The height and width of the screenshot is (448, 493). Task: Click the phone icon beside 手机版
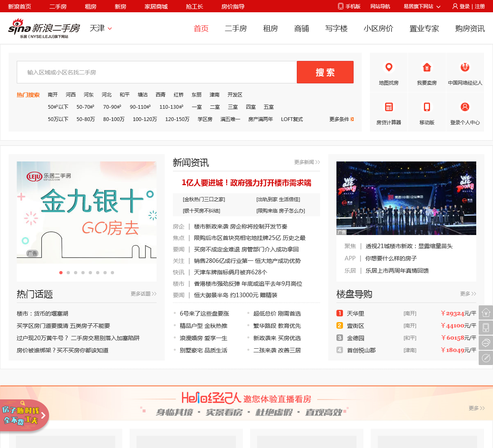coord(341,6)
